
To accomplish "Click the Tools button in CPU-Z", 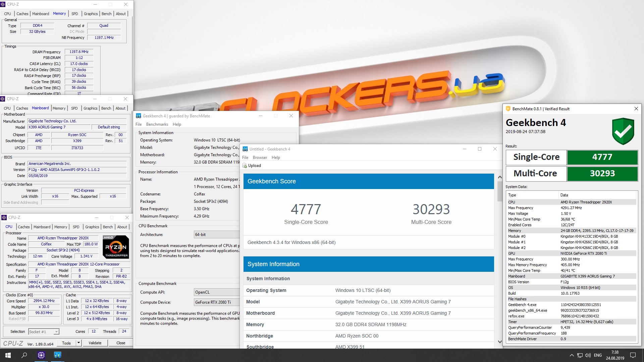I will tap(66, 343).
